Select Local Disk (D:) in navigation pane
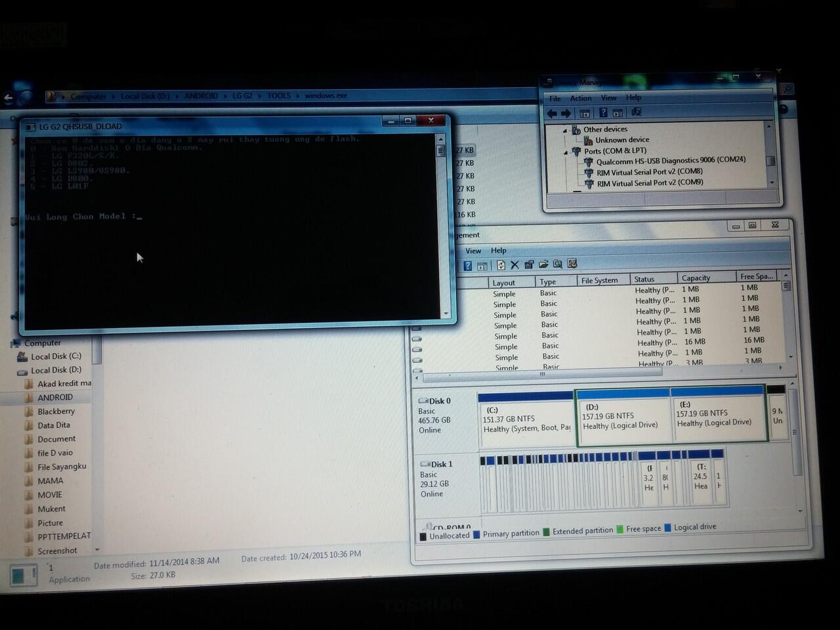 click(x=56, y=370)
